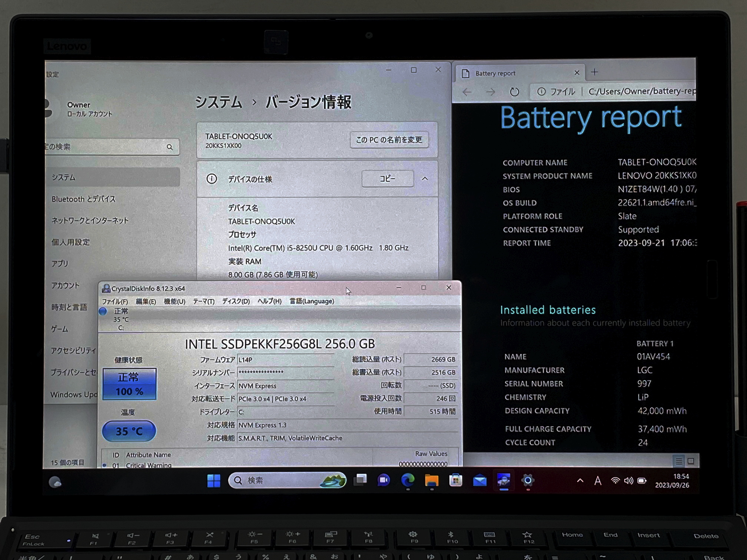Show hidden system tray icons

[580, 480]
